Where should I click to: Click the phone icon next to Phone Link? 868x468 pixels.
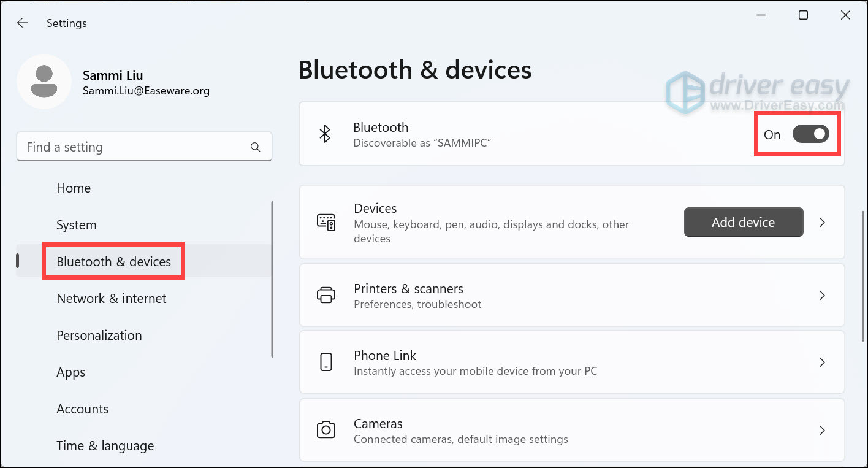[326, 362]
